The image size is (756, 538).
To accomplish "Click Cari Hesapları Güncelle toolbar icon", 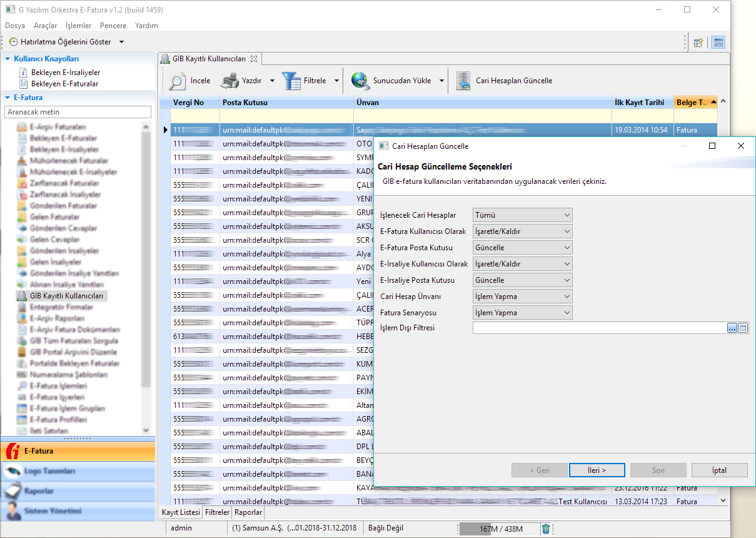I will pos(463,81).
